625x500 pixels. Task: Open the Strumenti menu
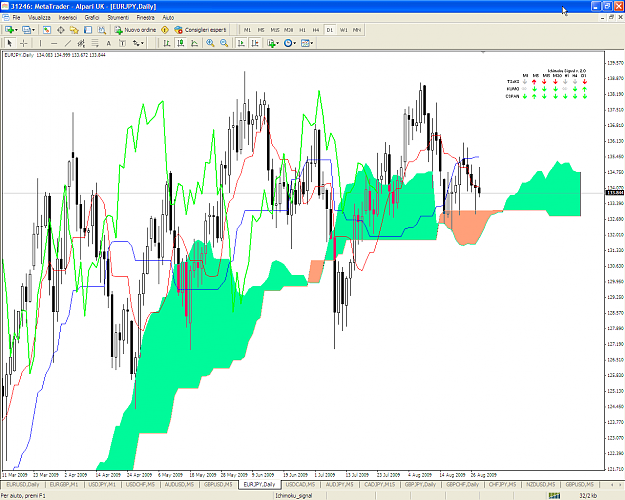click(x=118, y=18)
